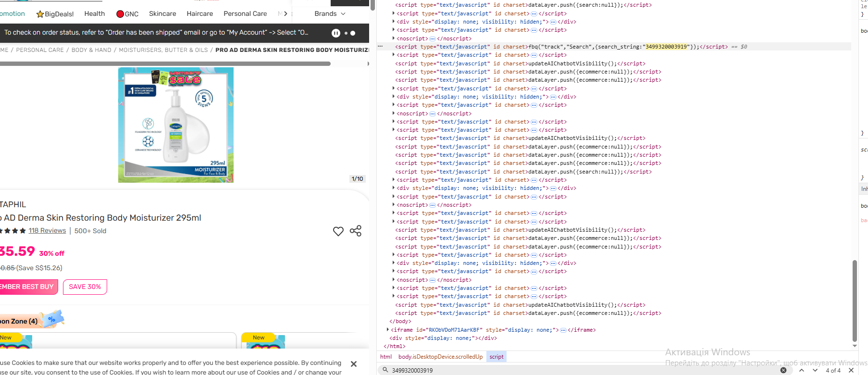Go to BODY & HAND breadcrumb

point(91,50)
